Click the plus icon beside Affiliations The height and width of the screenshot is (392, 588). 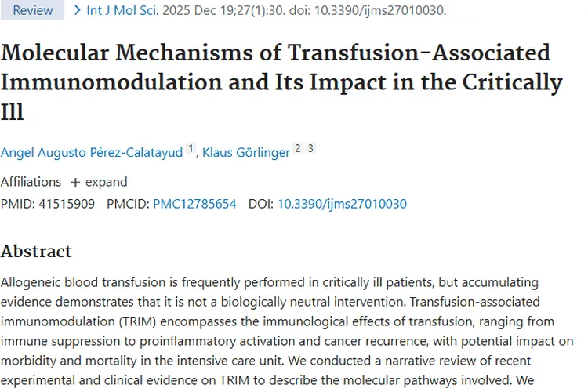click(x=75, y=182)
